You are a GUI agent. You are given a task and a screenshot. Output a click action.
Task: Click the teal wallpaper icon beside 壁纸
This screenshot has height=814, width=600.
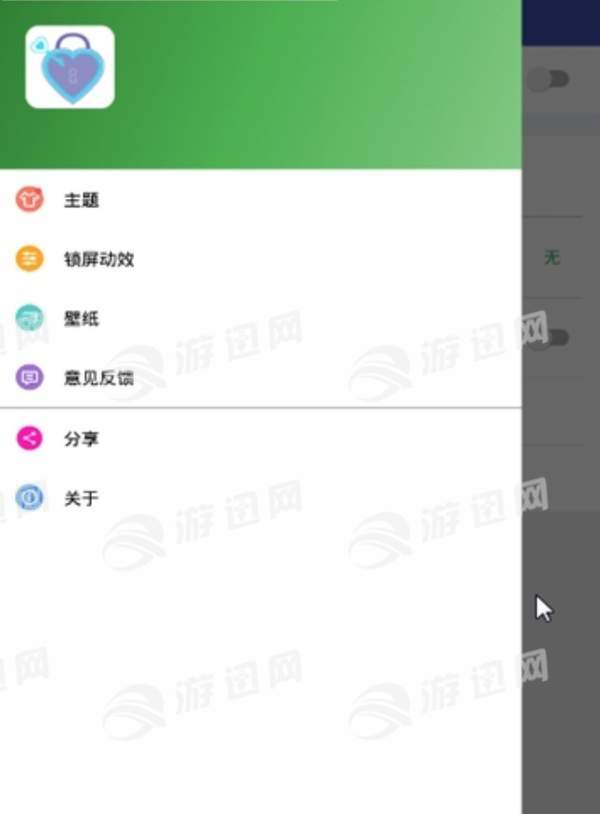click(x=30, y=318)
